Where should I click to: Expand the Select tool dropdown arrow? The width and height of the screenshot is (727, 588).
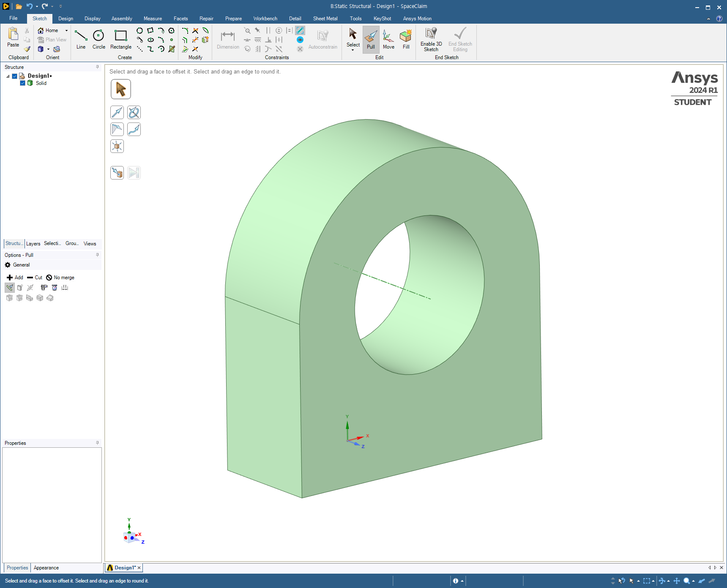353,50
